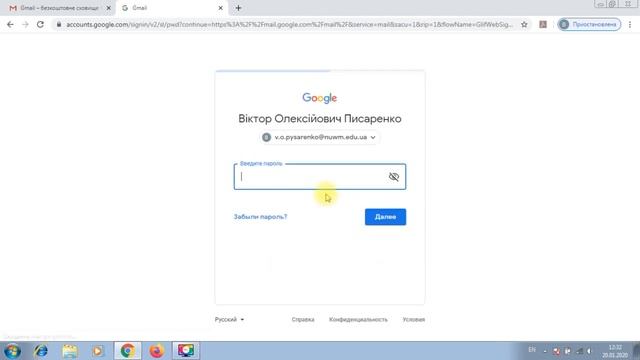Go forward with the browser forward arrow

pyautogui.click(x=25, y=24)
